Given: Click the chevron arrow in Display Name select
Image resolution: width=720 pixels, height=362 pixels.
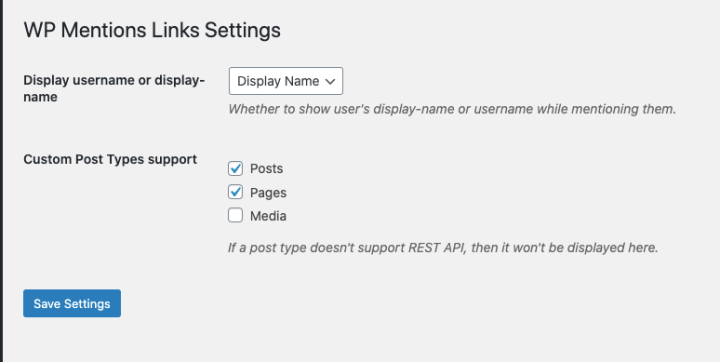Looking at the screenshot, I should coord(330,81).
